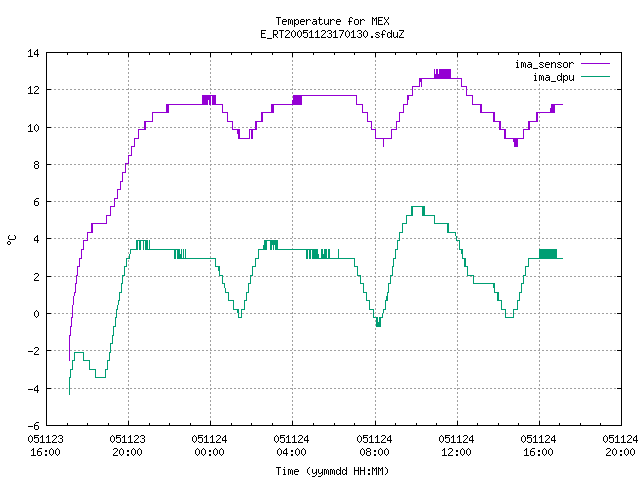Click the y-axis tick value 6

click(36, 202)
